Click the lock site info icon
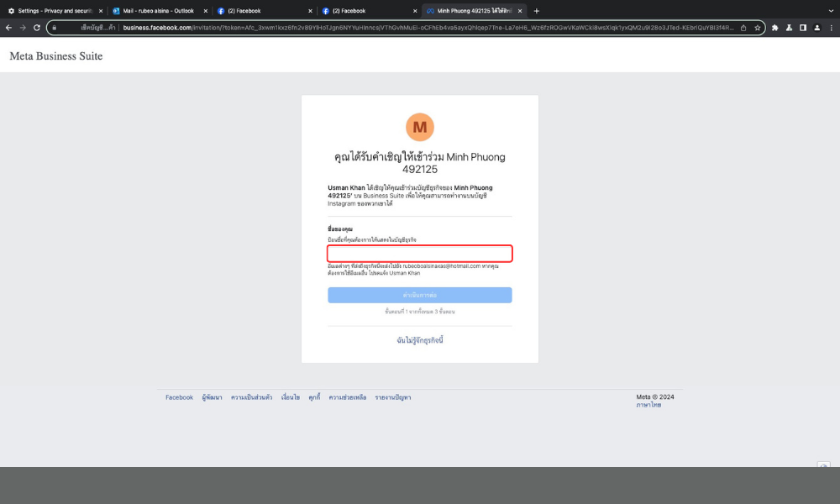 (x=54, y=28)
